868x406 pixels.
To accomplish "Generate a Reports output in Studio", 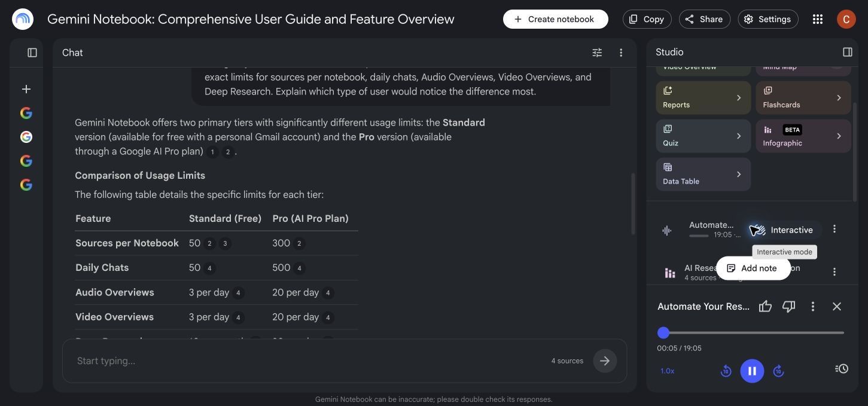I will (703, 97).
